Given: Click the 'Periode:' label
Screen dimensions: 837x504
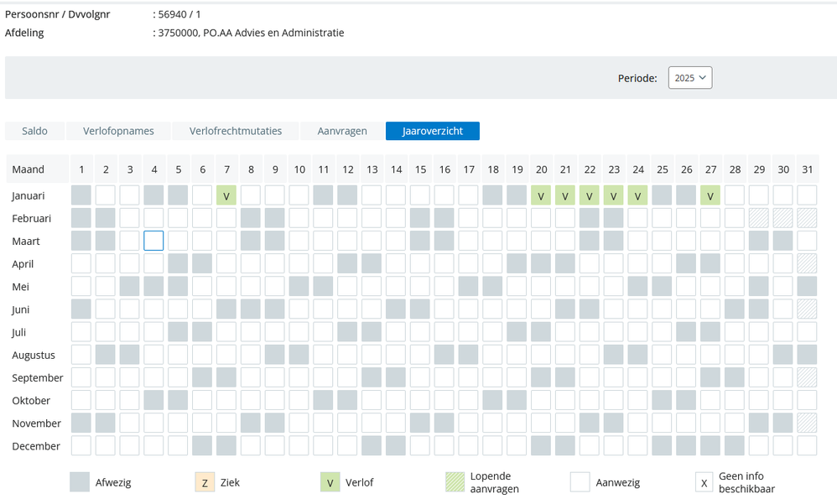Looking at the screenshot, I should coord(637,78).
